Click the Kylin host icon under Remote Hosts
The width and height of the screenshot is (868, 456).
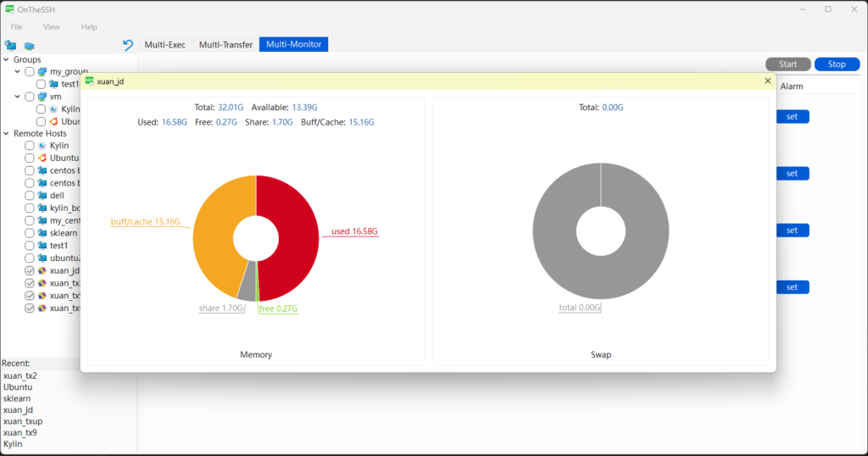42,146
